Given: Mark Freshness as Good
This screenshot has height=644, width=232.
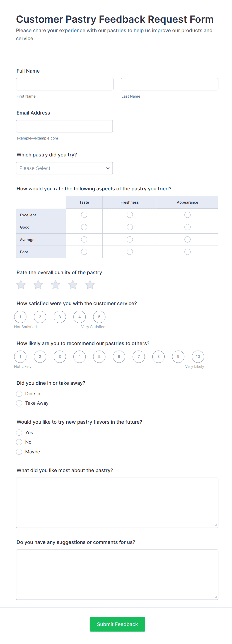Looking at the screenshot, I should click(x=130, y=227).
